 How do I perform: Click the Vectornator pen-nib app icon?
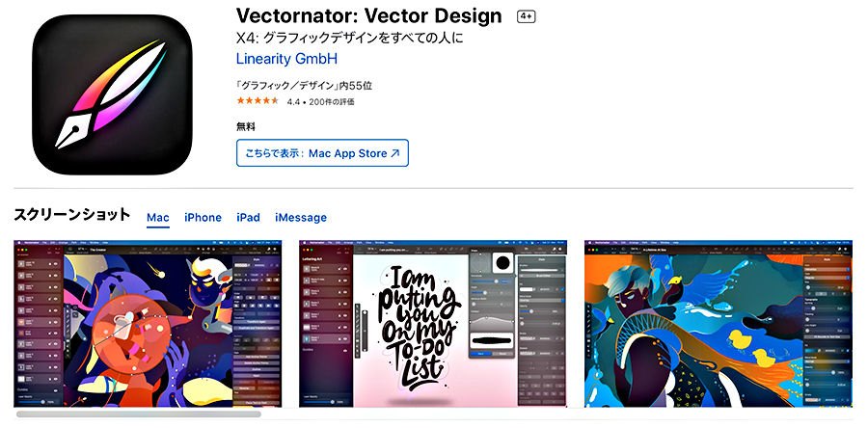coord(113,94)
